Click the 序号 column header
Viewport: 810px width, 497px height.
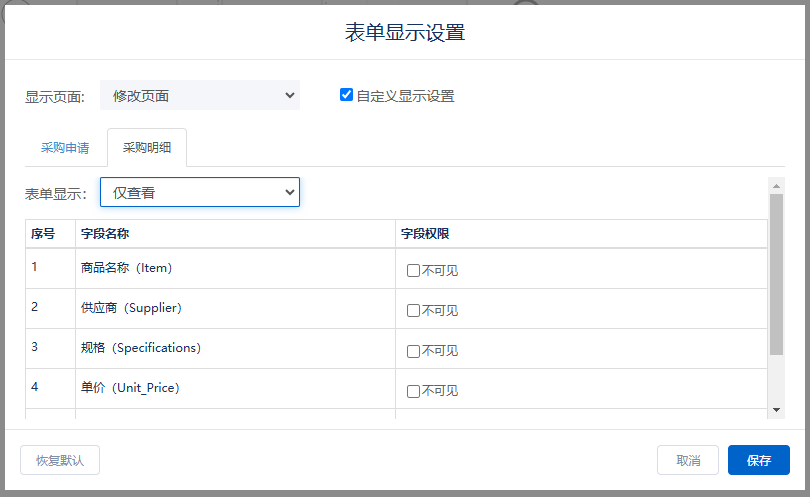(x=51, y=234)
